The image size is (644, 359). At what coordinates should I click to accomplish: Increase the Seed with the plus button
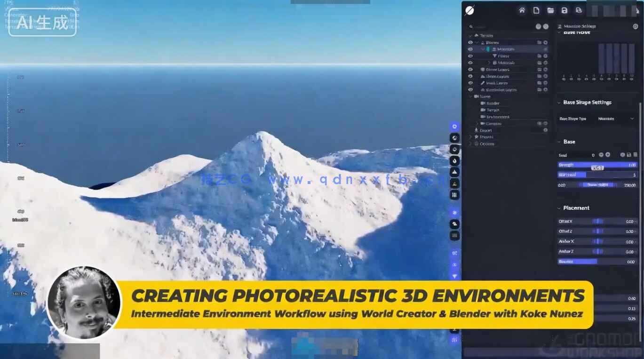click(x=608, y=155)
